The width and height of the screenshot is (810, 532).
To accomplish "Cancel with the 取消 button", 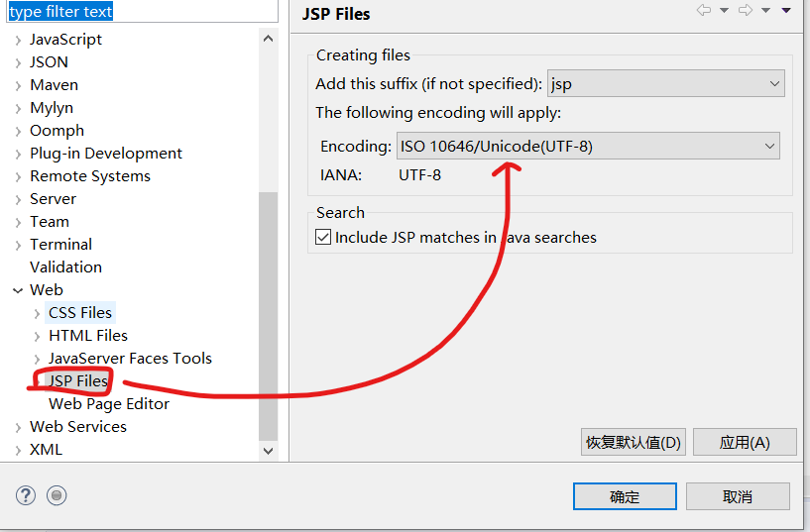I will coord(738,496).
